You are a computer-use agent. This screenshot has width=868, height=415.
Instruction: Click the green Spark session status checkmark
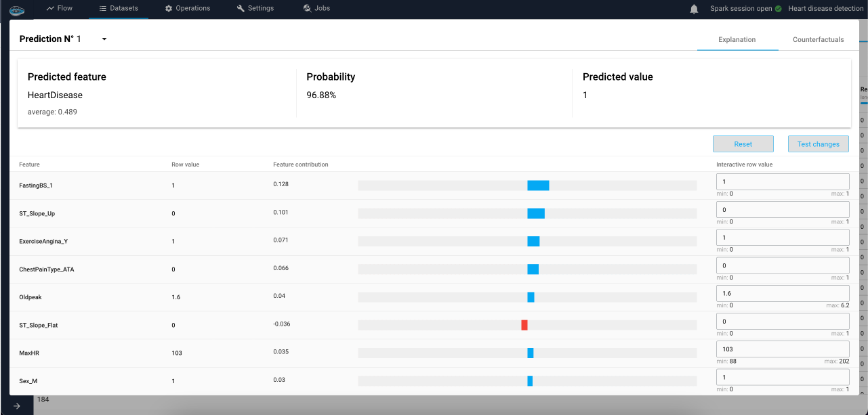pos(778,9)
